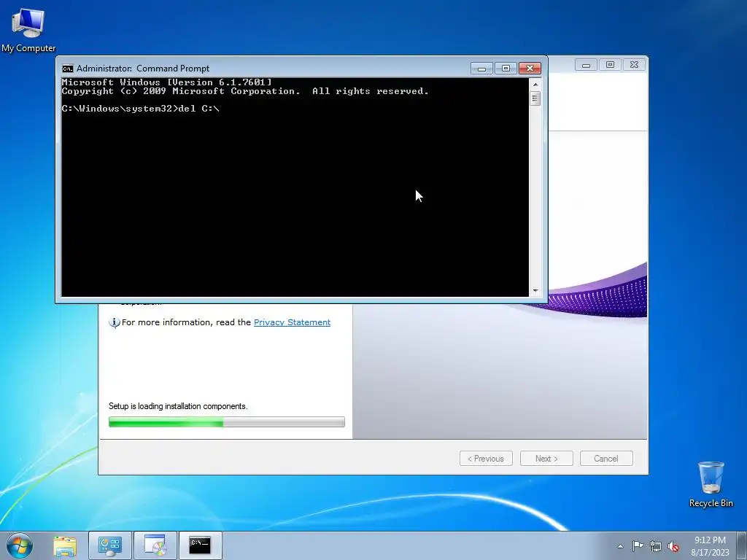Viewport: 747px width, 560px height.
Task: Click the Next button in setup
Action: 546,459
